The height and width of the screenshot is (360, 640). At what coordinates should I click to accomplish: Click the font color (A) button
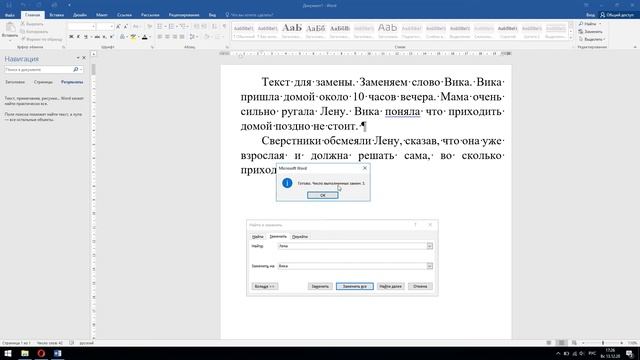(144, 37)
